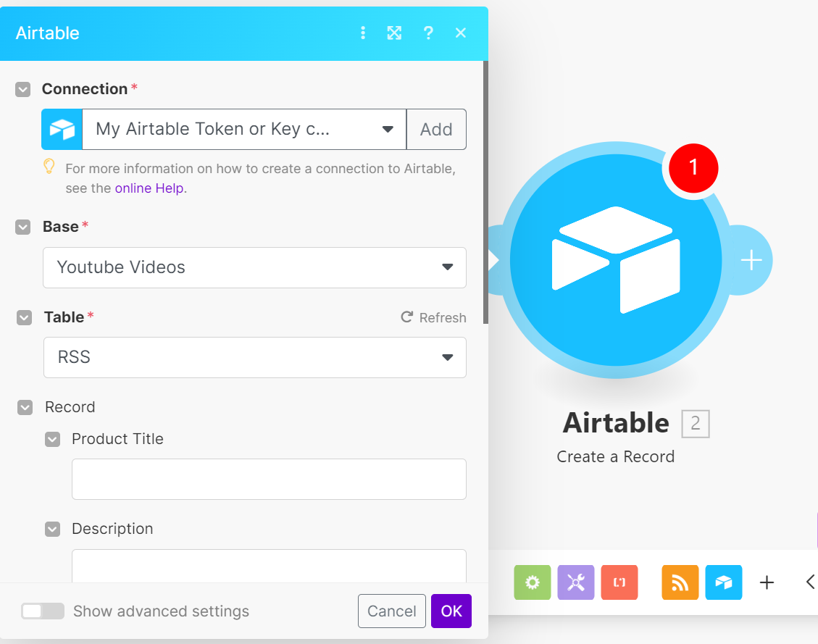818x644 pixels.
Task: Collapse the Product Title field
Action: click(52, 439)
